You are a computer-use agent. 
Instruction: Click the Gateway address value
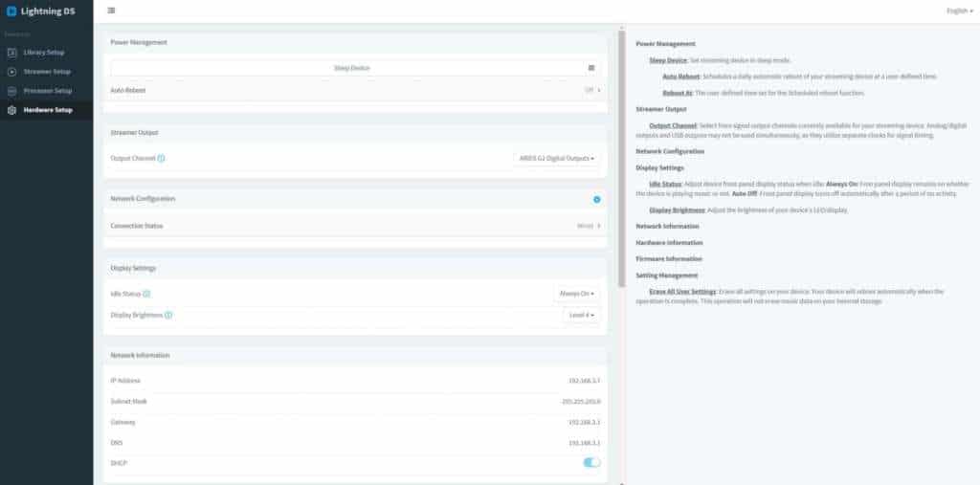[585, 422]
